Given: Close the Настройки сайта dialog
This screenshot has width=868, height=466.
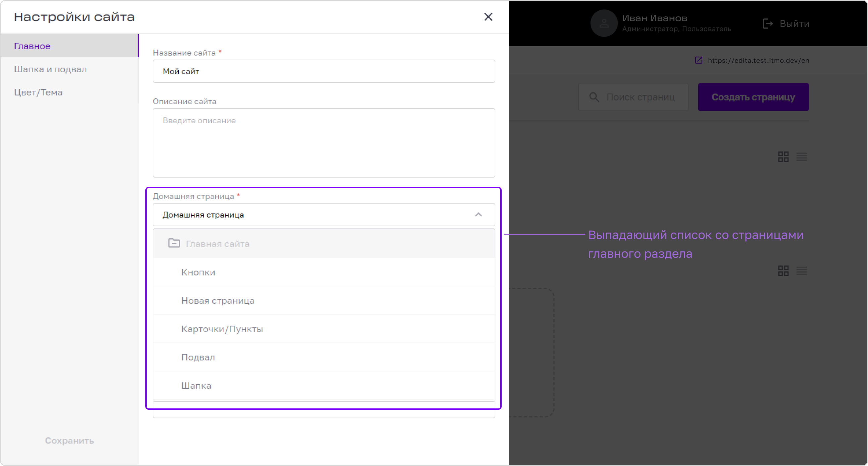Looking at the screenshot, I should pos(488,17).
